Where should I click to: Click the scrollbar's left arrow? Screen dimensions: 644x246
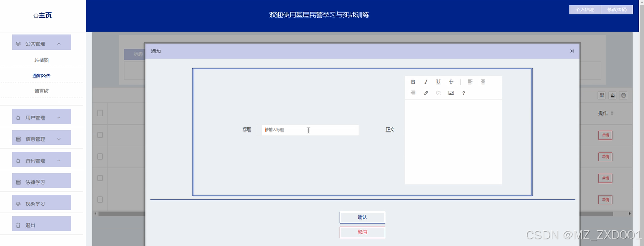click(x=95, y=214)
